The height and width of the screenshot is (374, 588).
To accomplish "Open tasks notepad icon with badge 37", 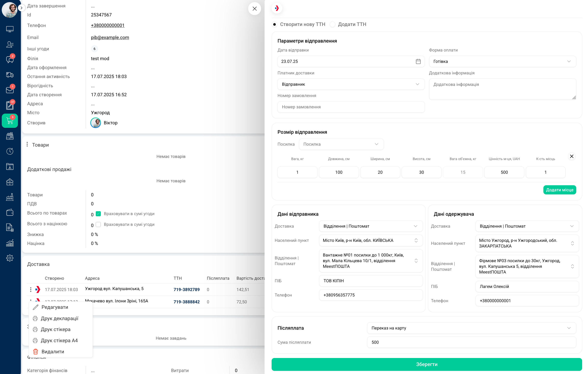I will 10,105.
